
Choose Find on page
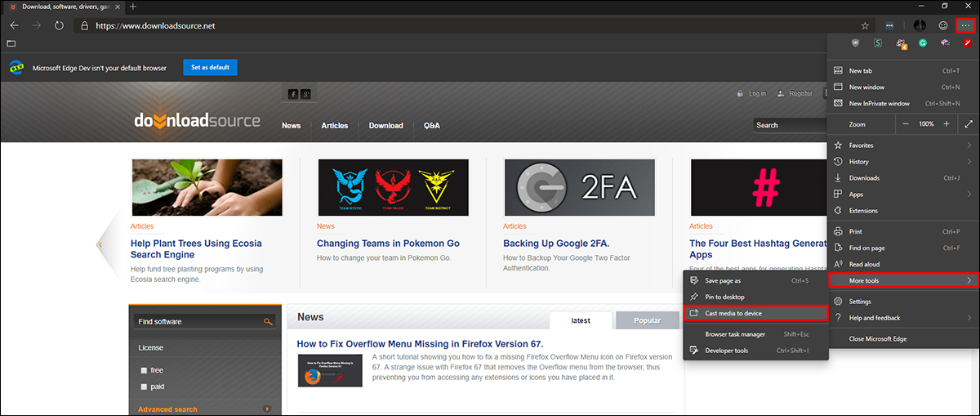903,248
